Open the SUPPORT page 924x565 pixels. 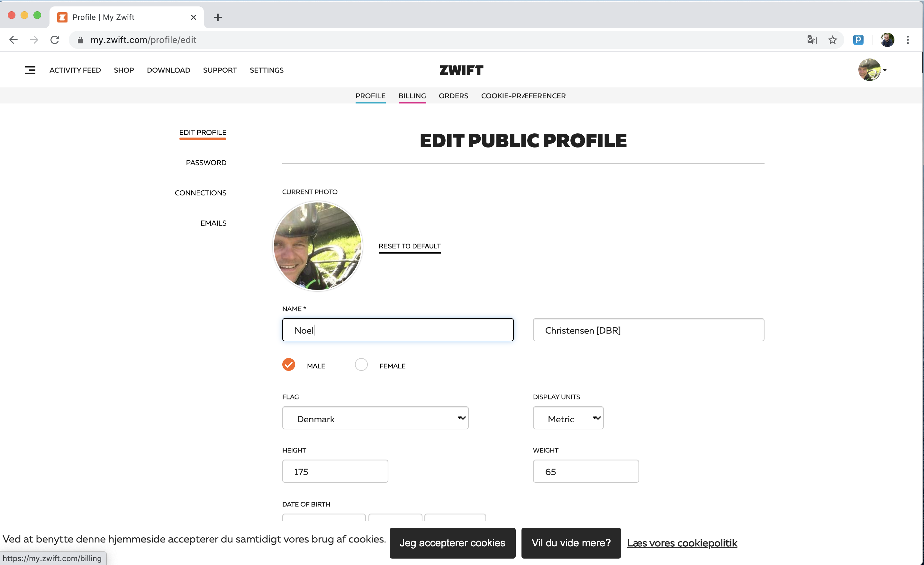[220, 70]
